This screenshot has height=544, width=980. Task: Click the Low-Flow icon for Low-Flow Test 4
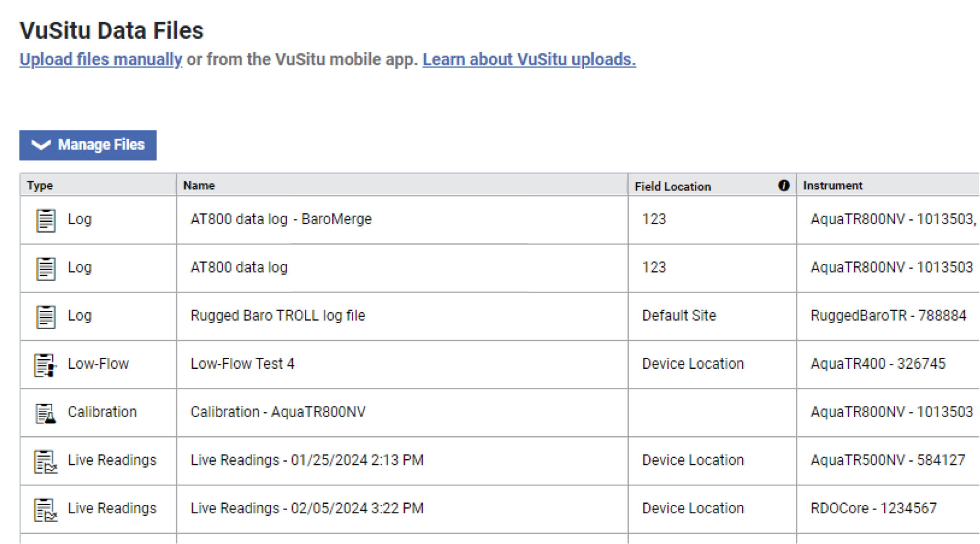coord(45,365)
